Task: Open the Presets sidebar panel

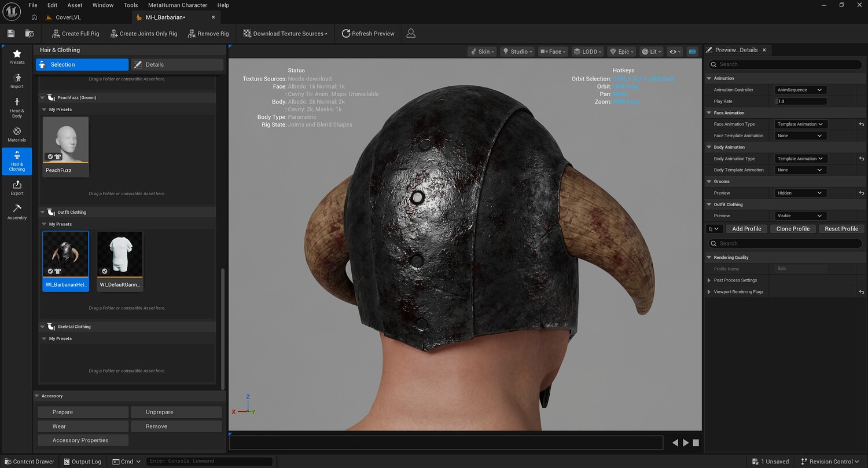Action: 17,57
